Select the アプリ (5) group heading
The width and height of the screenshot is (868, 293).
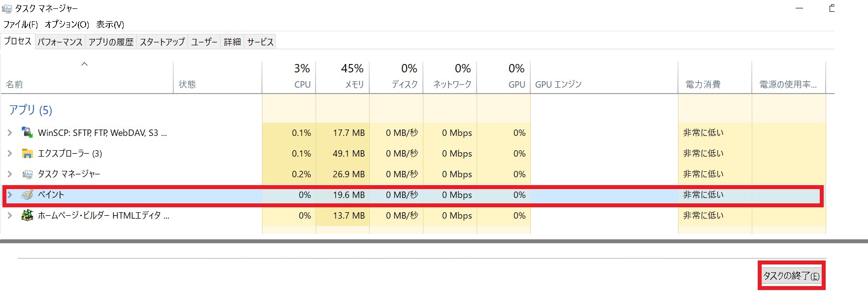[30, 110]
